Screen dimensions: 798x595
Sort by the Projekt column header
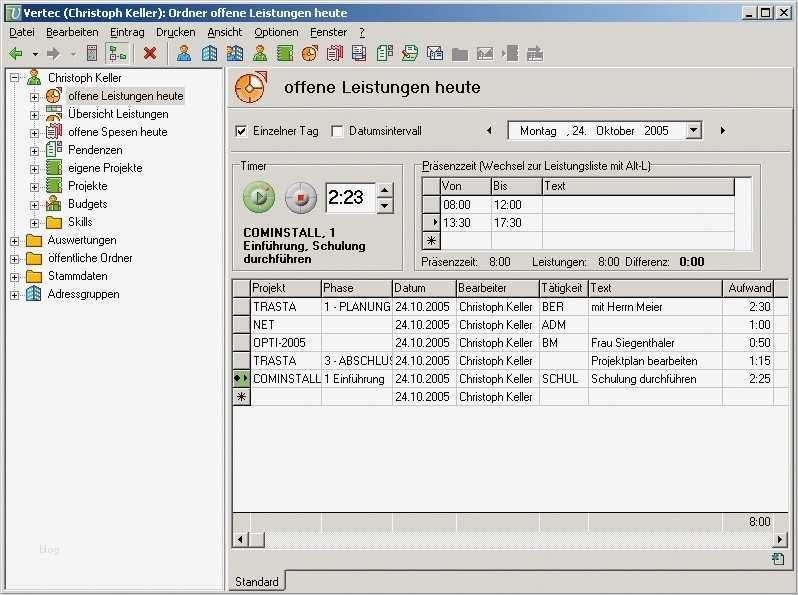point(286,288)
